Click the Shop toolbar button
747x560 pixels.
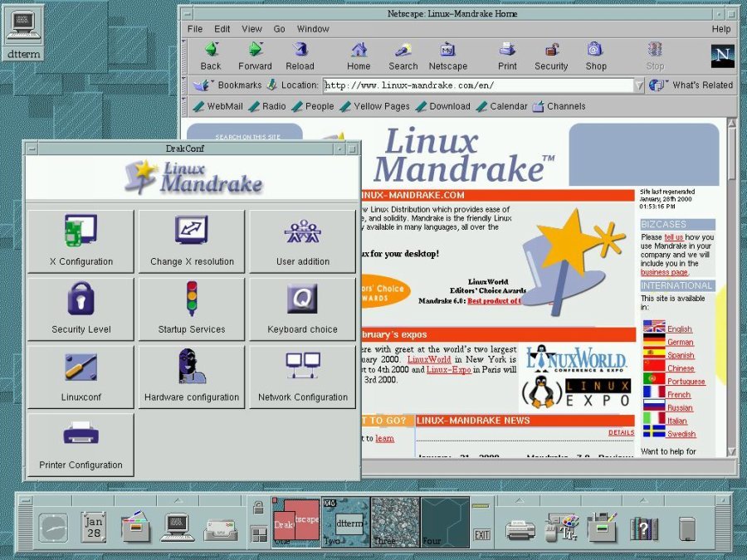click(x=596, y=56)
